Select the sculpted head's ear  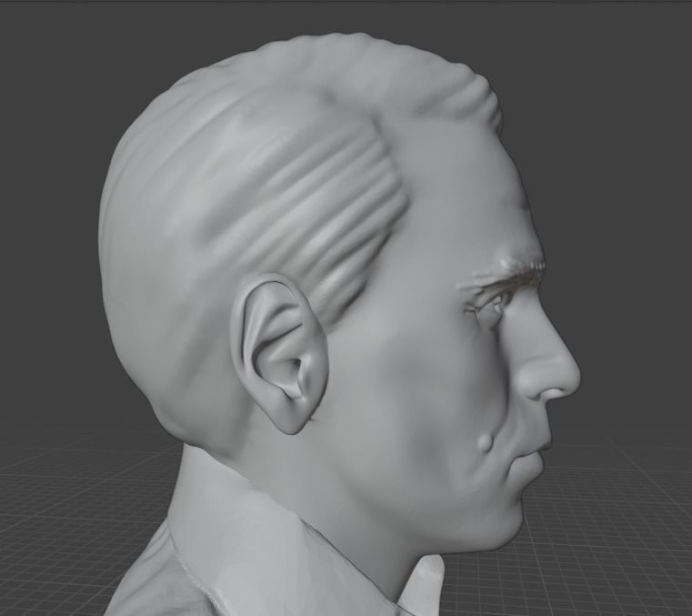click(x=279, y=353)
